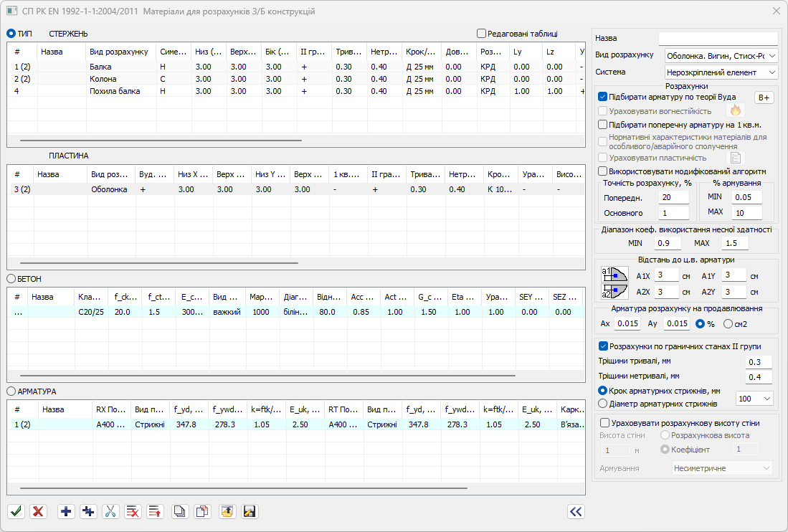
Task: Select the 'Похила балка' row in the table
Action: click(x=115, y=91)
